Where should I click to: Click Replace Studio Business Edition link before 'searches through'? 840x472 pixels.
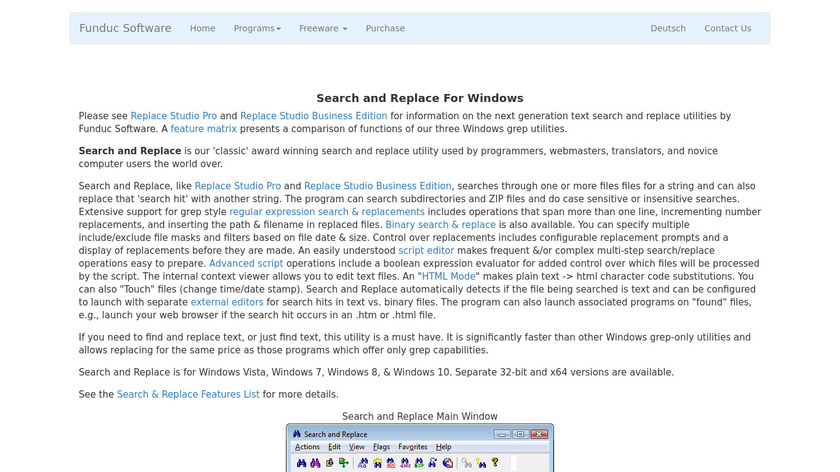pos(378,186)
